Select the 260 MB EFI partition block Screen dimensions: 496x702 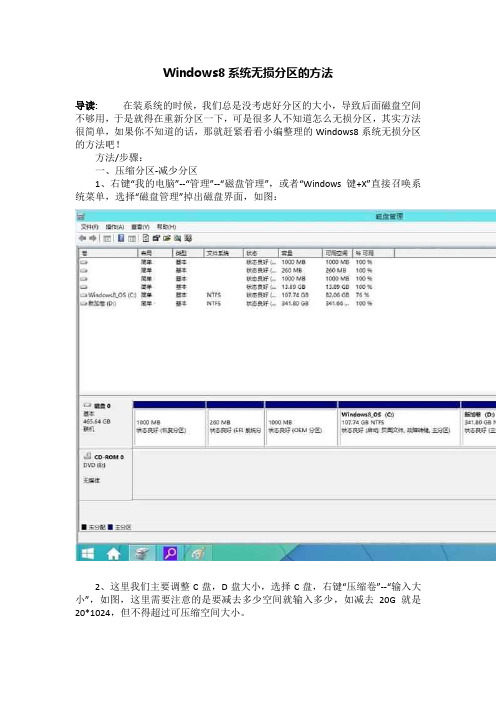click(x=235, y=424)
